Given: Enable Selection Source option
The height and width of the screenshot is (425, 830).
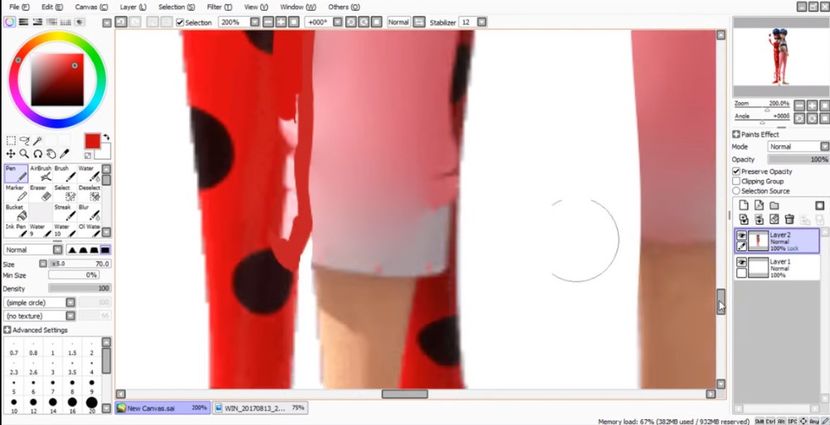Looking at the screenshot, I should coord(736,191).
